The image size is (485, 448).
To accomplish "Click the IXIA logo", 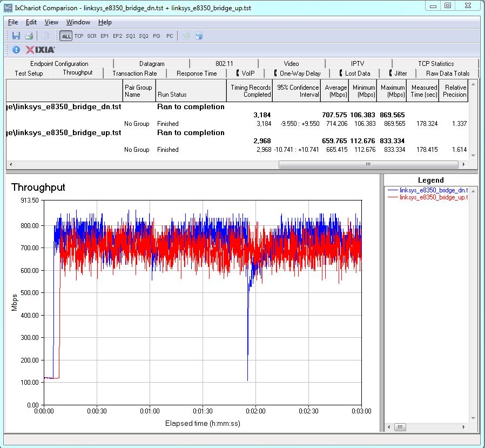I will click(x=40, y=50).
